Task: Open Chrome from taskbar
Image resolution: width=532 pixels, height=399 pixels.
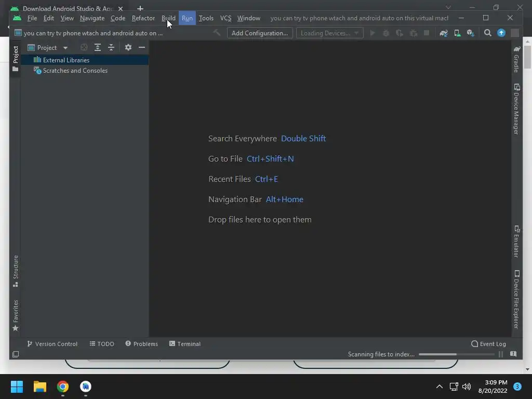Action: 63,387
